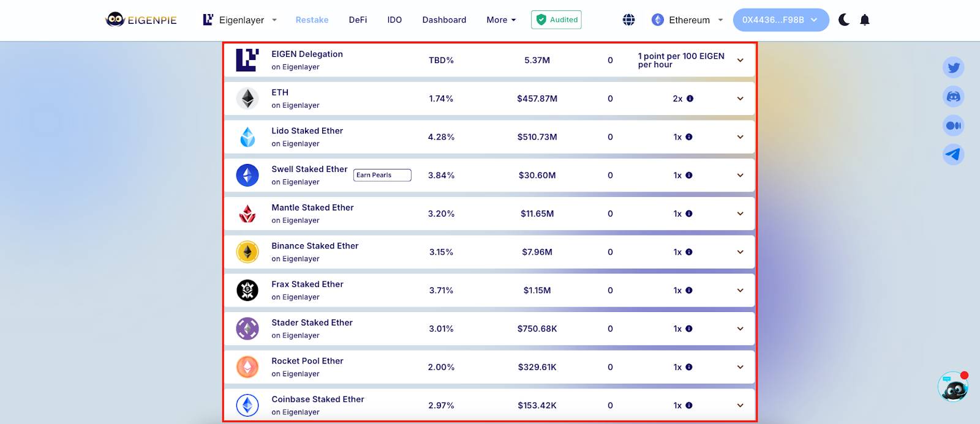The height and width of the screenshot is (424, 980).
Task: Open the More menu
Action: 501,20
